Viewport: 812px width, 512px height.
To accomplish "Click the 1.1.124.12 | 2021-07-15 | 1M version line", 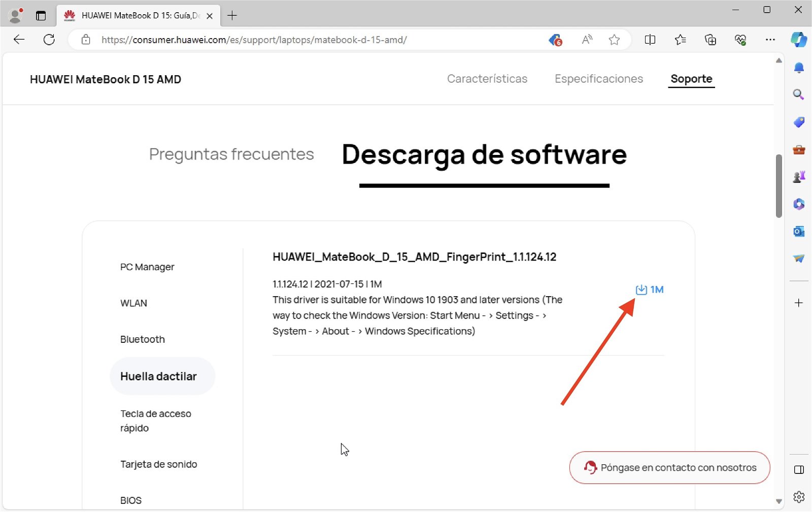I will coord(327,284).
